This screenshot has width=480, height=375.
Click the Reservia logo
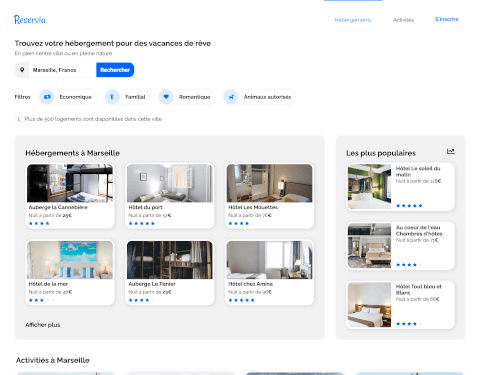click(30, 20)
